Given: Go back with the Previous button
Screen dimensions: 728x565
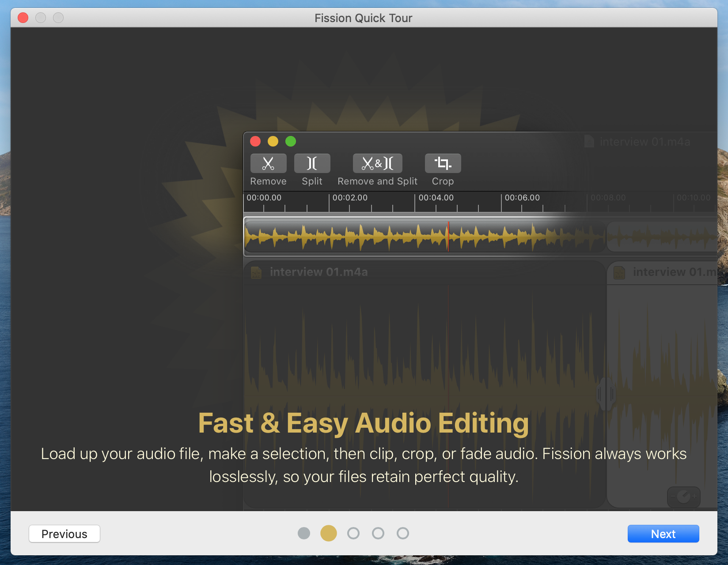Looking at the screenshot, I should tap(64, 534).
